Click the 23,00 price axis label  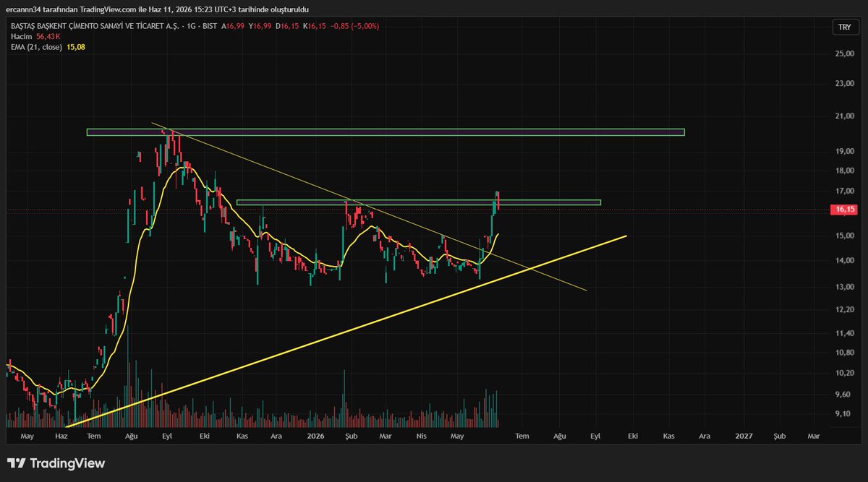pyautogui.click(x=844, y=84)
